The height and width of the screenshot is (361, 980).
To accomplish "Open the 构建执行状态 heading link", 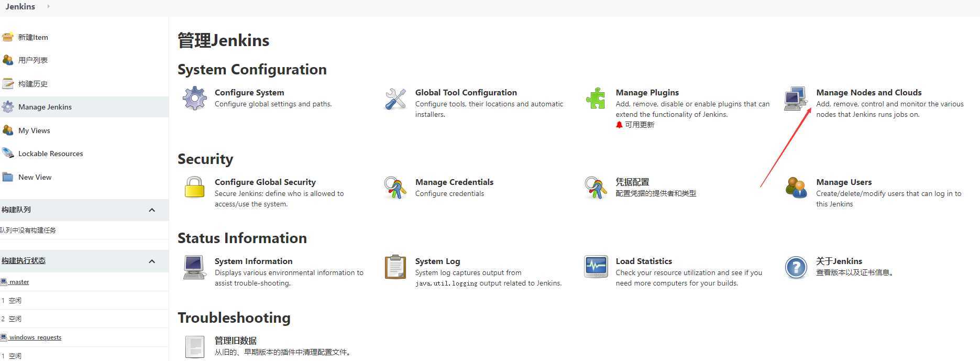I will pyautogui.click(x=23, y=260).
